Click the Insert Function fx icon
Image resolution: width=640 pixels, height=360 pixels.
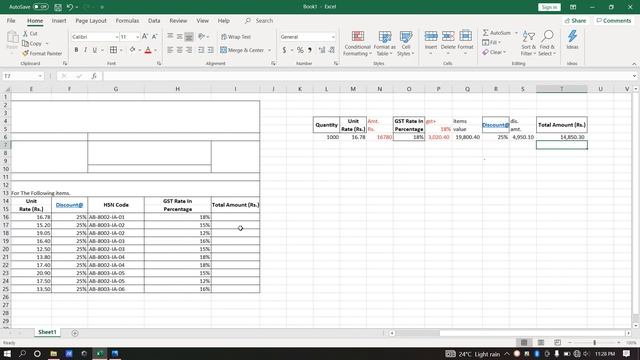[94, 76]
